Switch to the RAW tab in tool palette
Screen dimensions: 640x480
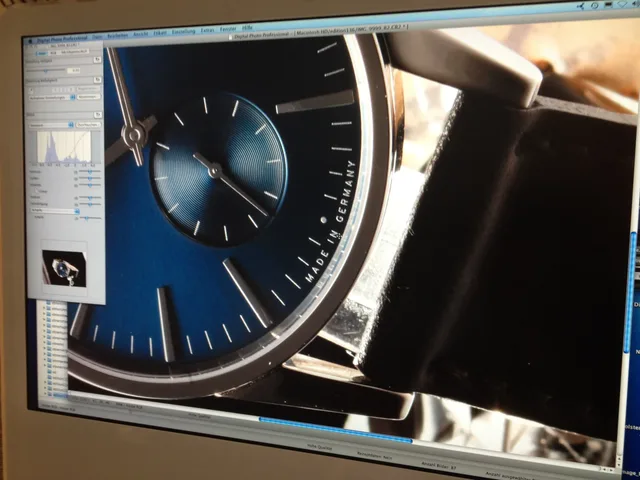click(x=42, y=53)
